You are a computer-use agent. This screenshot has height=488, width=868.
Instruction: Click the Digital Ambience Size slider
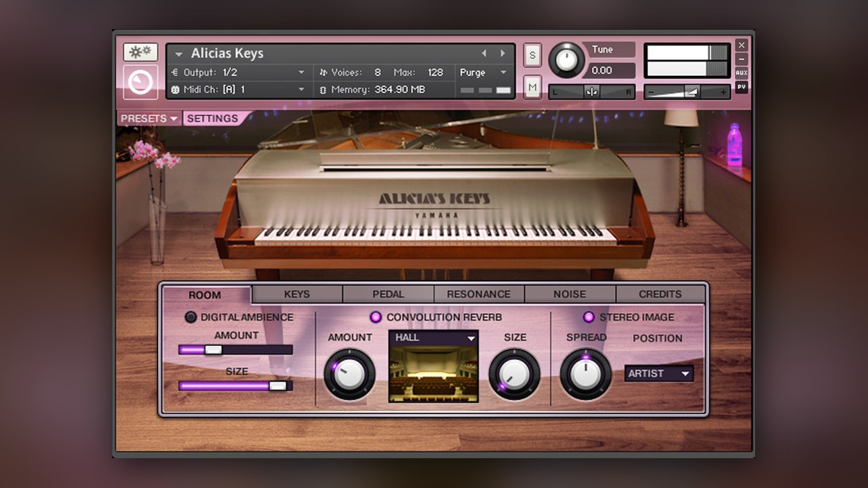pos(235,386)
